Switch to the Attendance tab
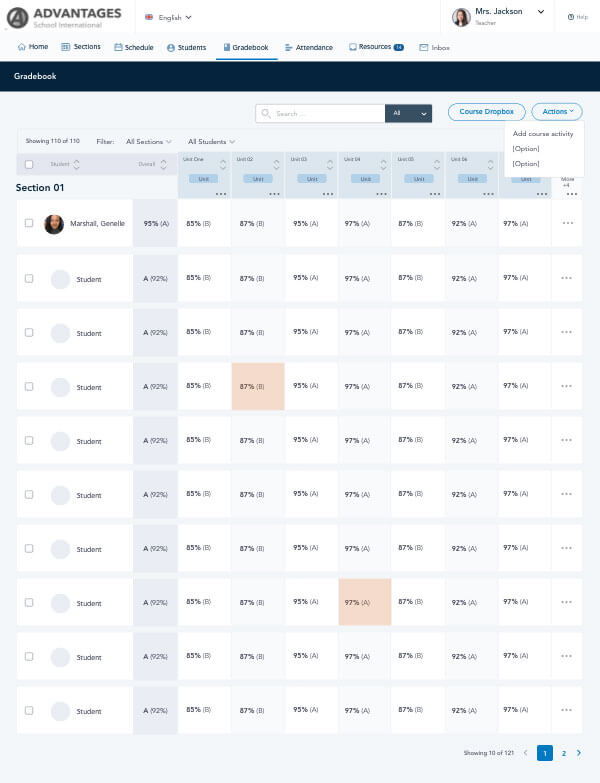Viewport: 600px width, 783px height. [308, 47]
